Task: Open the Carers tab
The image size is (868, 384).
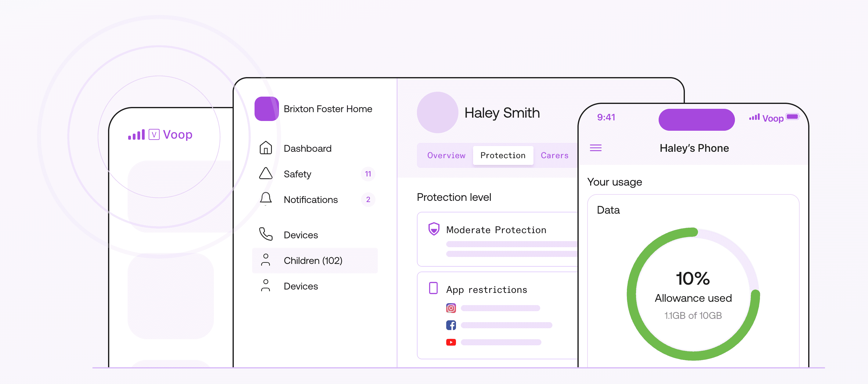Action: click(x=554, y=155)
